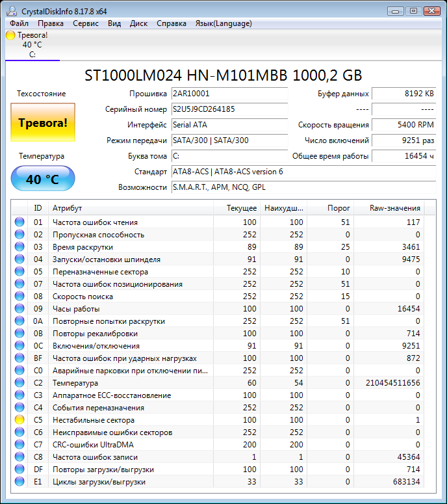Viewport: 447px width, 504px height.
Task: Click the Прошивка field 2AR10001
Action: (x=229, y=94)
